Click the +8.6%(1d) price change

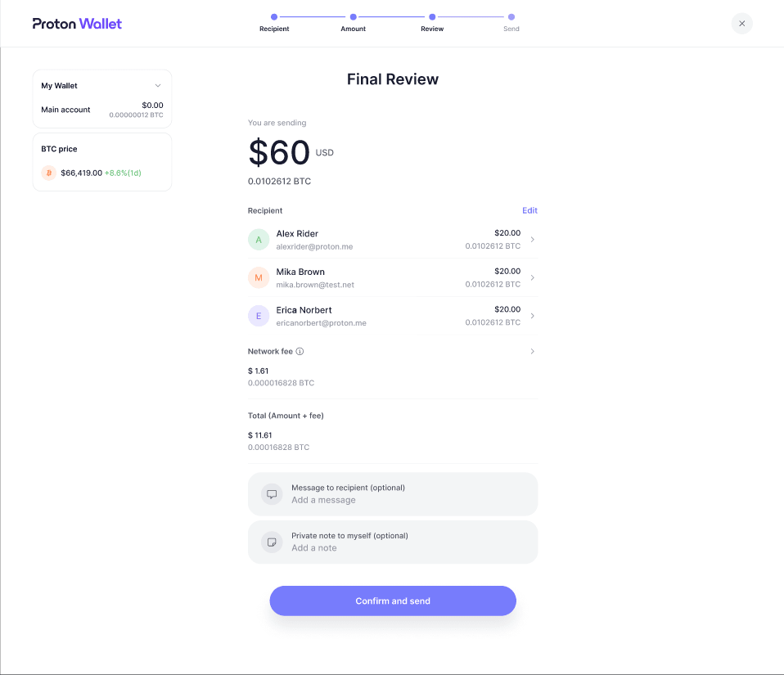coord(123,173)
